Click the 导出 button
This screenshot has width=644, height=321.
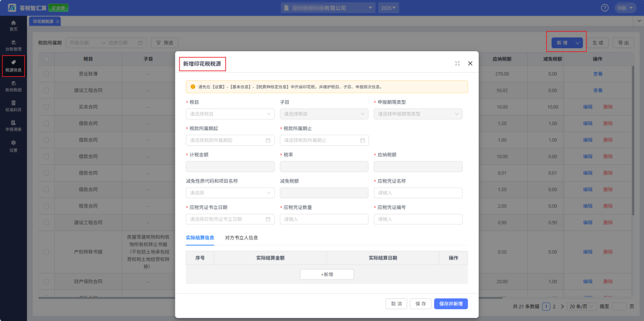(623, 43)
